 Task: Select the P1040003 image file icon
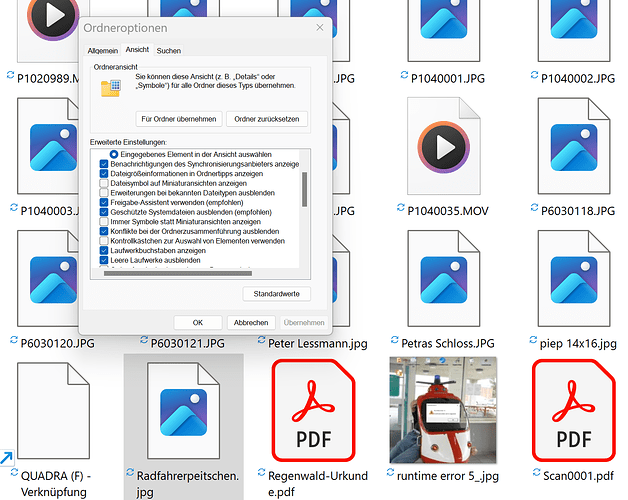tap(47, 146)
